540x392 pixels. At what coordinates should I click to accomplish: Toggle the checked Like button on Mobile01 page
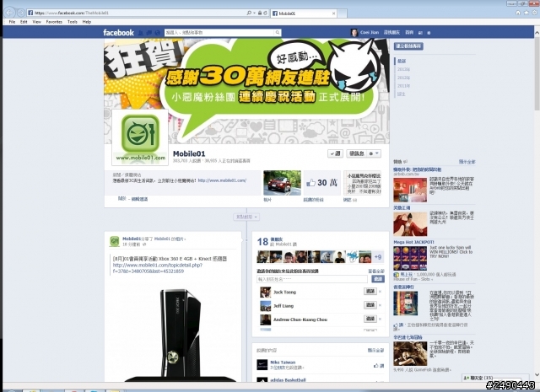click(x=335, y=153)
